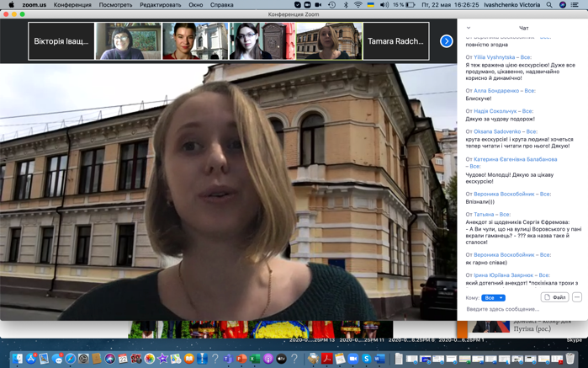Open the Редактировать menu
Viewport: 588px width, 368px height.
click(160, 5)
